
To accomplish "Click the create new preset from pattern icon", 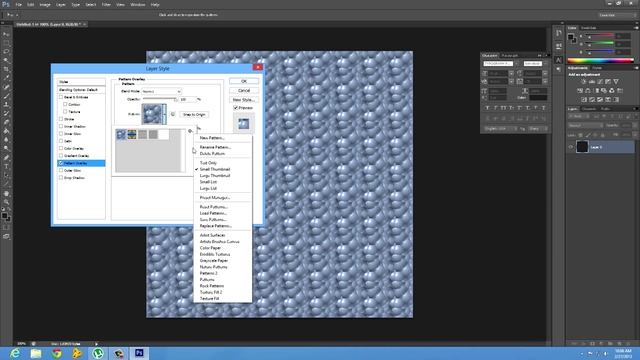I will [x=173, y=114].
